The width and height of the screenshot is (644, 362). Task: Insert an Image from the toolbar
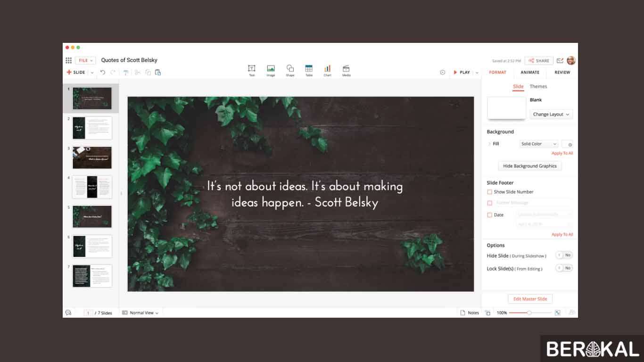click(271, 71)
